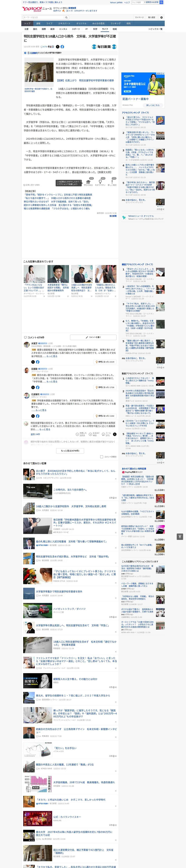This screenshot has height=868, width=186.
Task: Show all comments via もっと見る(479件)
Action: (x=70, y=450)
